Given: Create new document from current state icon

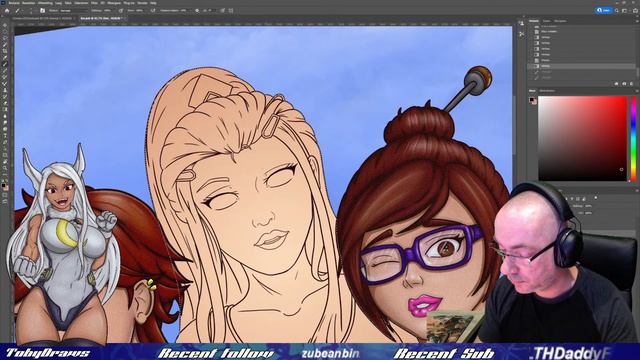Looking at the screenshot, I should point(616,84).
